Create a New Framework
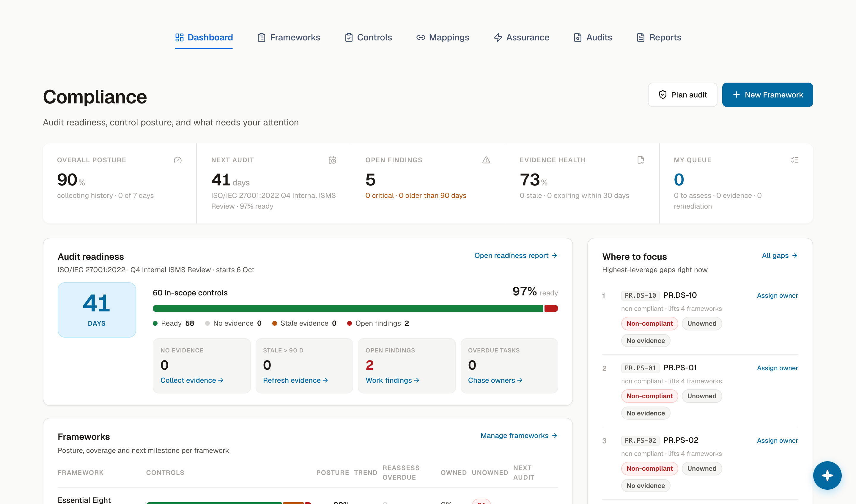This screenshot has height=504, width=856. point(767,95)
